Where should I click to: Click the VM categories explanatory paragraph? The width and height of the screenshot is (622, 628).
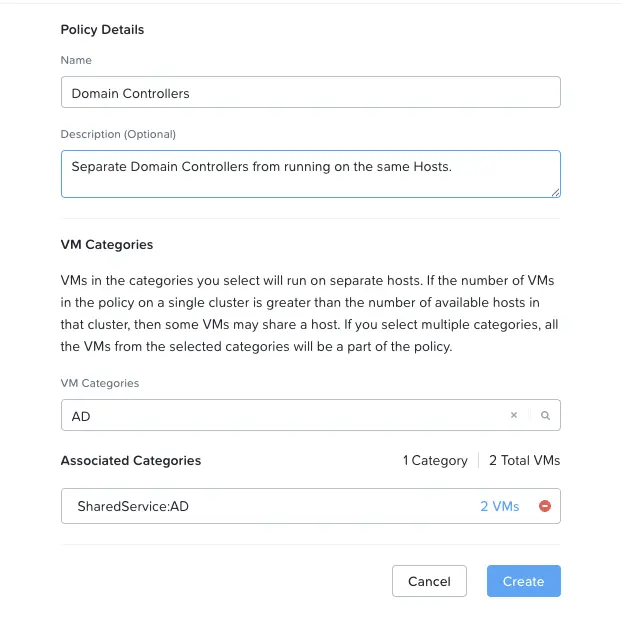point(309,313)
